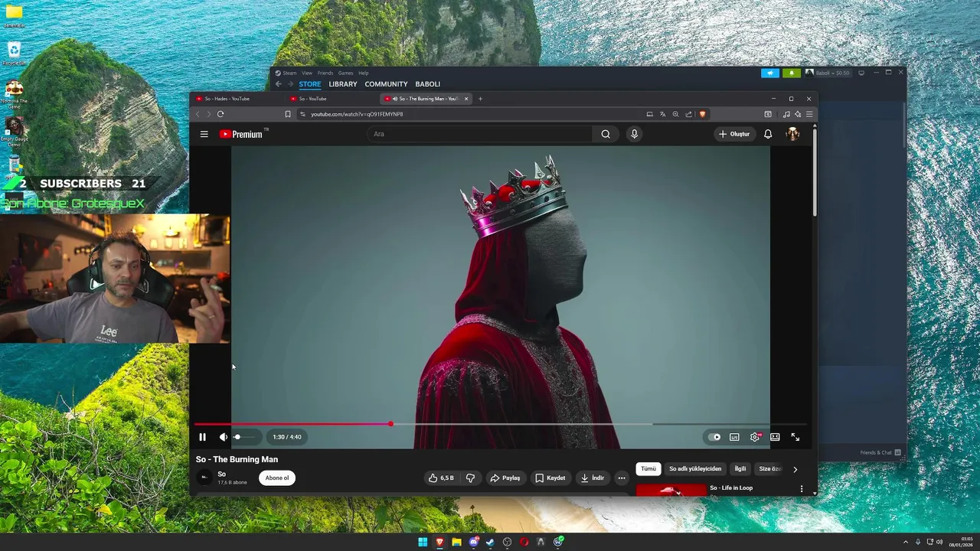
Task: Click the Kaydet save button
Action: click(x=550, y=478)
